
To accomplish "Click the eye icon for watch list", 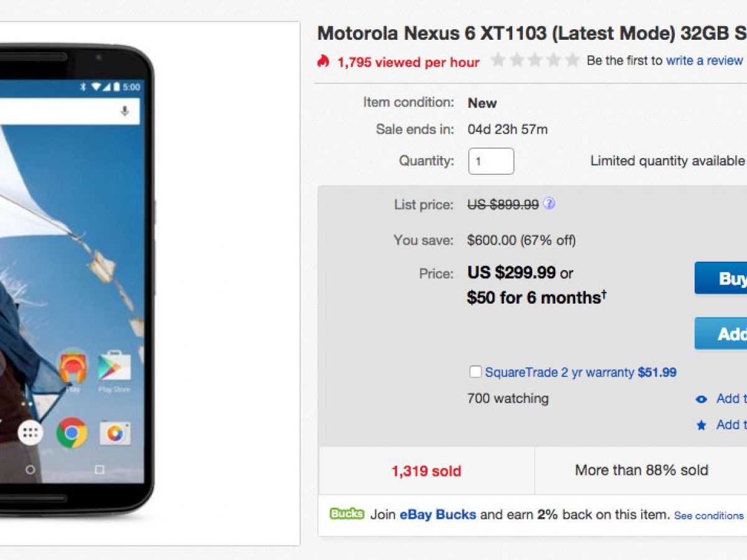I will tap(702, 399).
